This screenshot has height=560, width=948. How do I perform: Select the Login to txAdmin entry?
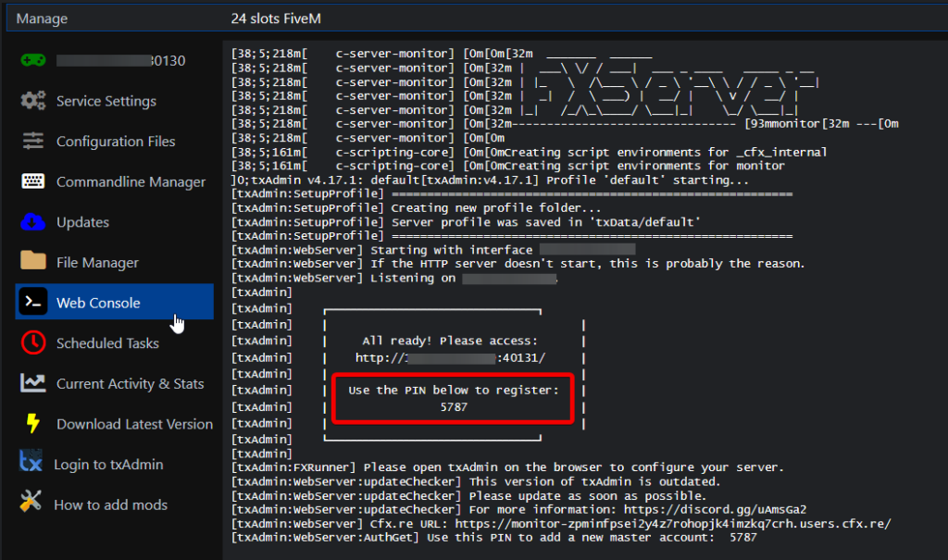[109, 465]
